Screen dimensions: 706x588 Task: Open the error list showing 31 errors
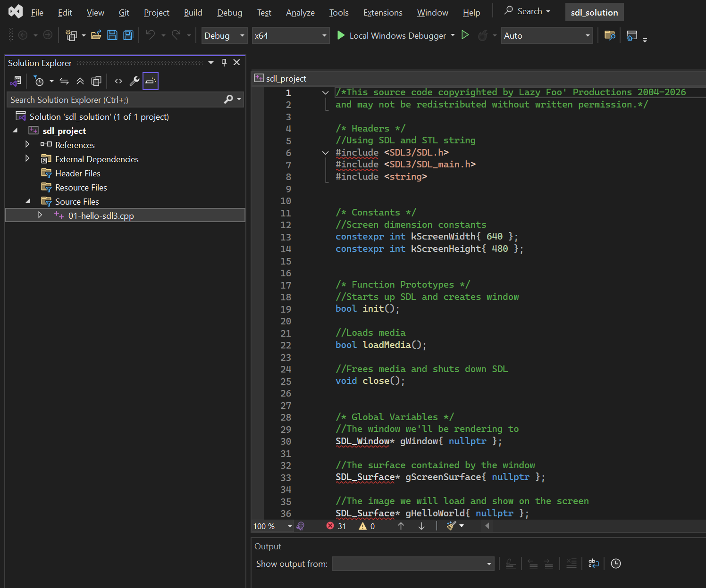click(336, 526)
